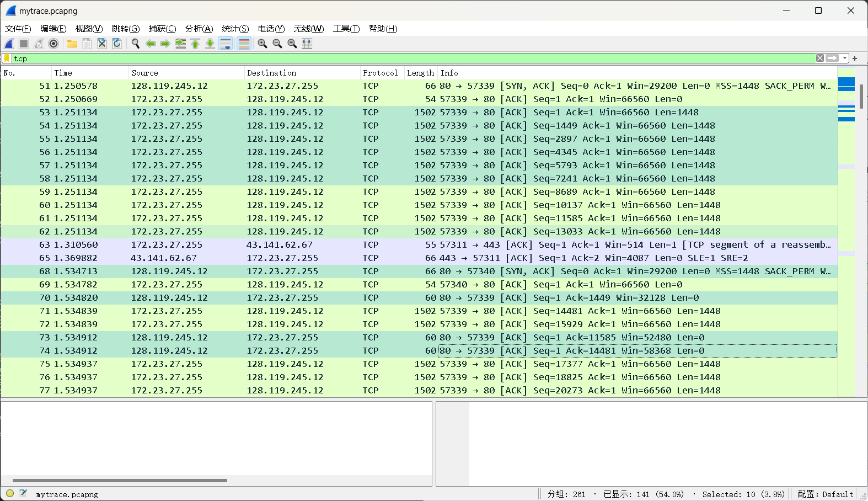Open capture file properties in status bar
This screenshot has width=868, height=501.
(23, 494)
